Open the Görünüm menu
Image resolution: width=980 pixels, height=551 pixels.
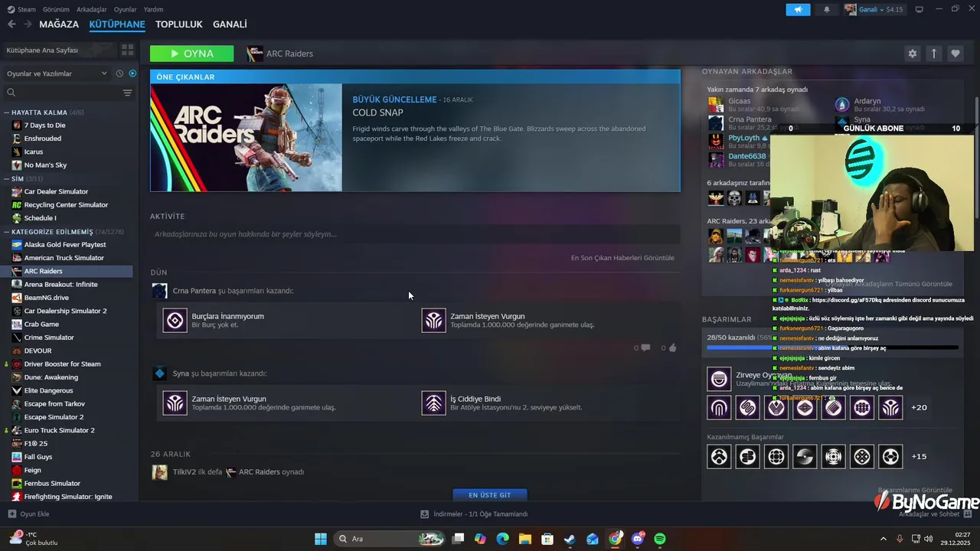pyautogui.click(x=56, y=9)
